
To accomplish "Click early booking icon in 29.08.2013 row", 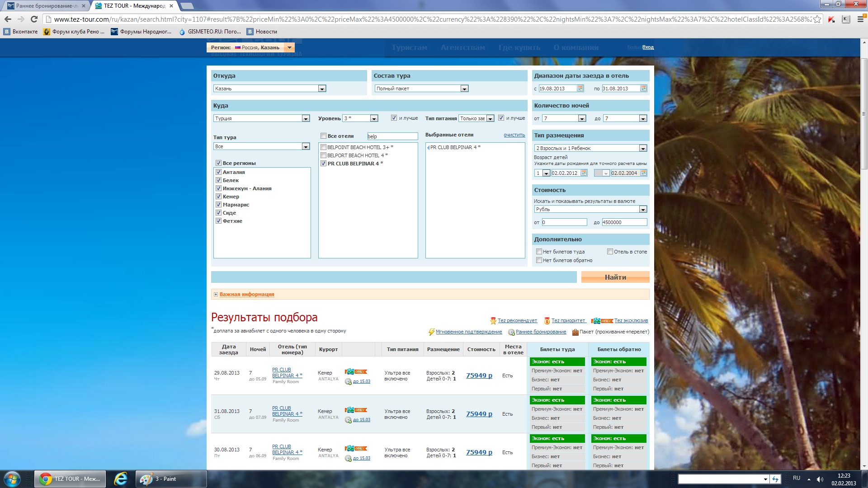I will [x=348, y=381].
